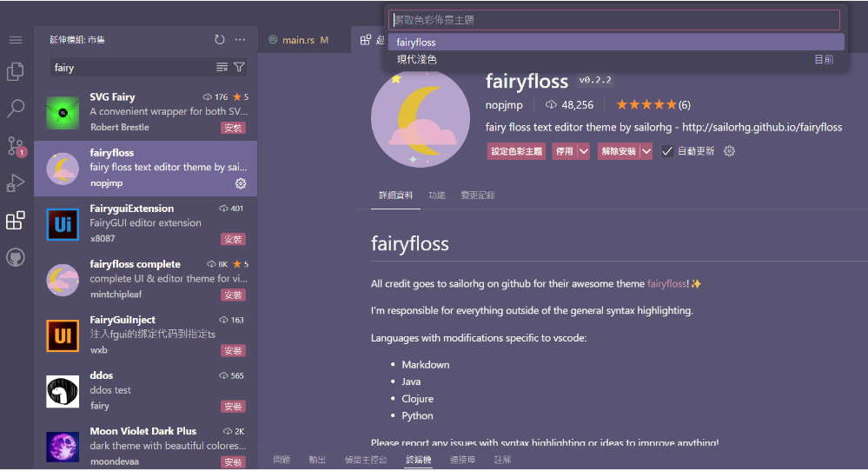The image size is (868, 471).
Task: Click the disable (停用) button
Action: [565, 151]
